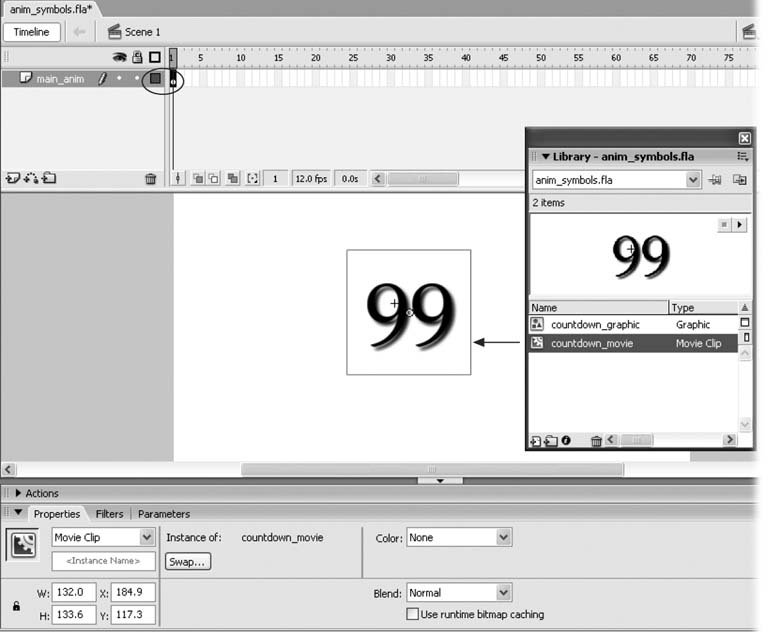Open the Blend mode dropdown
Screen dimensions: 768x633
coord(458,593)
